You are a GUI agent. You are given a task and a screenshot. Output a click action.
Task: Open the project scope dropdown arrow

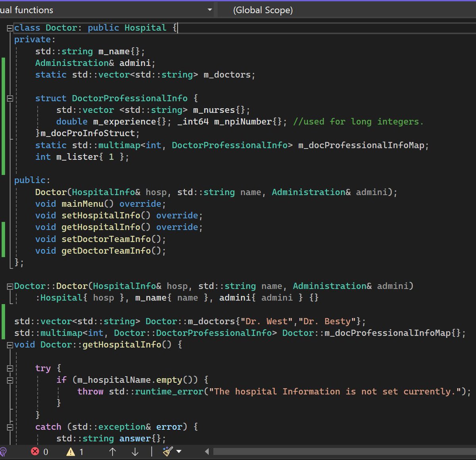click(x=210, y=10)
